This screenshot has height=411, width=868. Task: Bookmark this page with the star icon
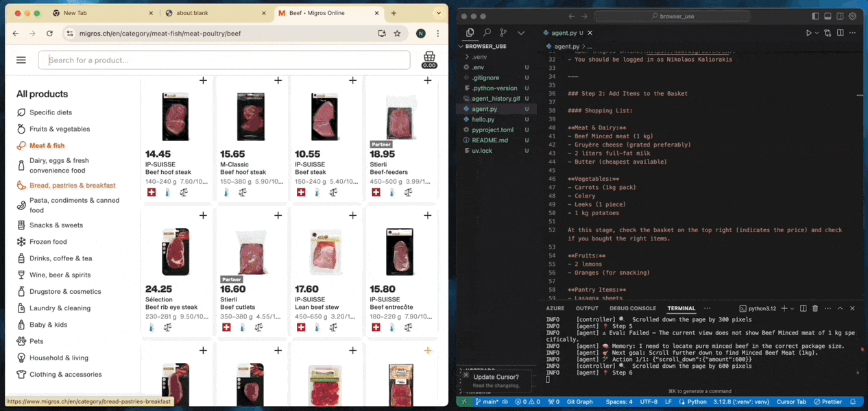(397, 34)
